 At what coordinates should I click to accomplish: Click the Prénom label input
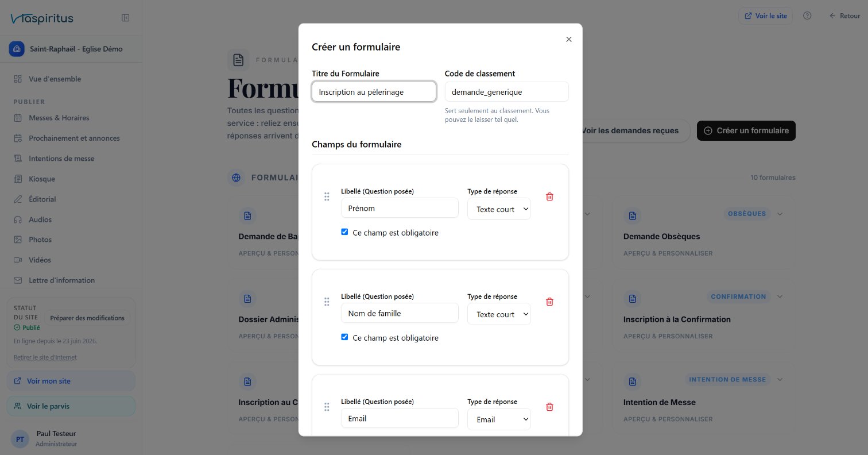[400, 208]
